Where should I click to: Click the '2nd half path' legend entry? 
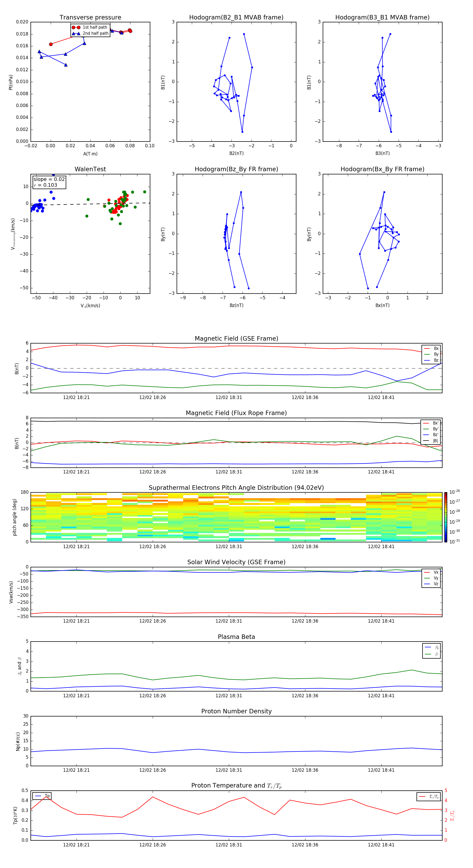(90, 33)
